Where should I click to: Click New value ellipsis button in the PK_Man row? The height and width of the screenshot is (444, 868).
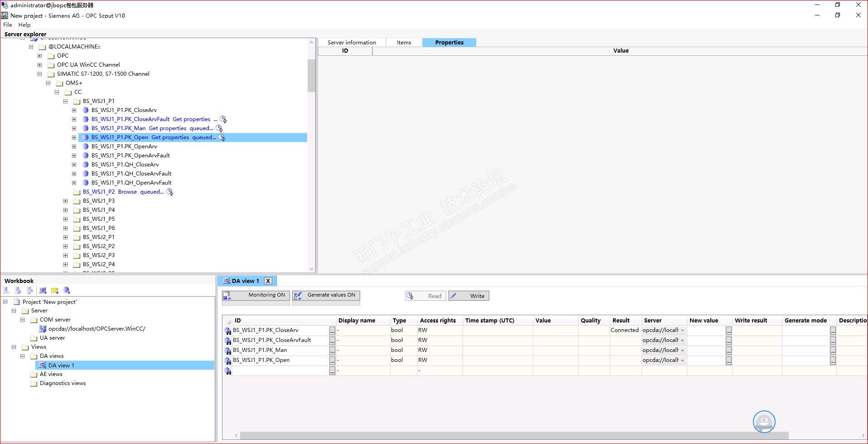click(728, 351)
